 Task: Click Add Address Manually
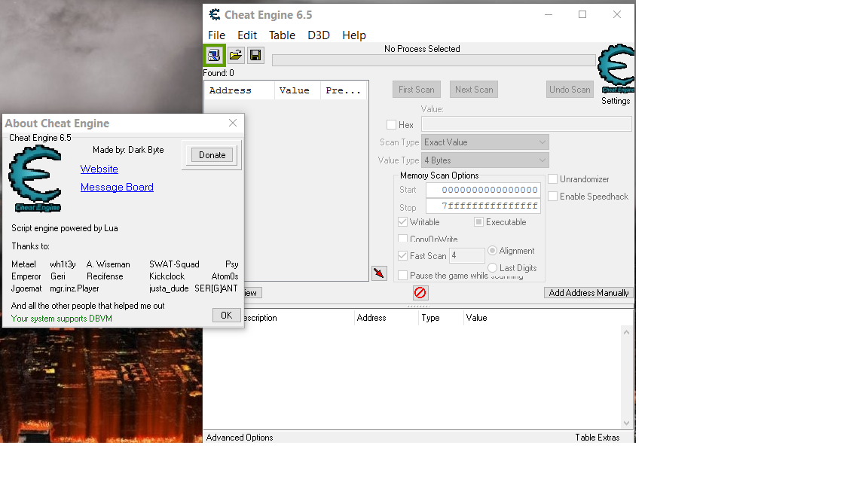(588, 293)
